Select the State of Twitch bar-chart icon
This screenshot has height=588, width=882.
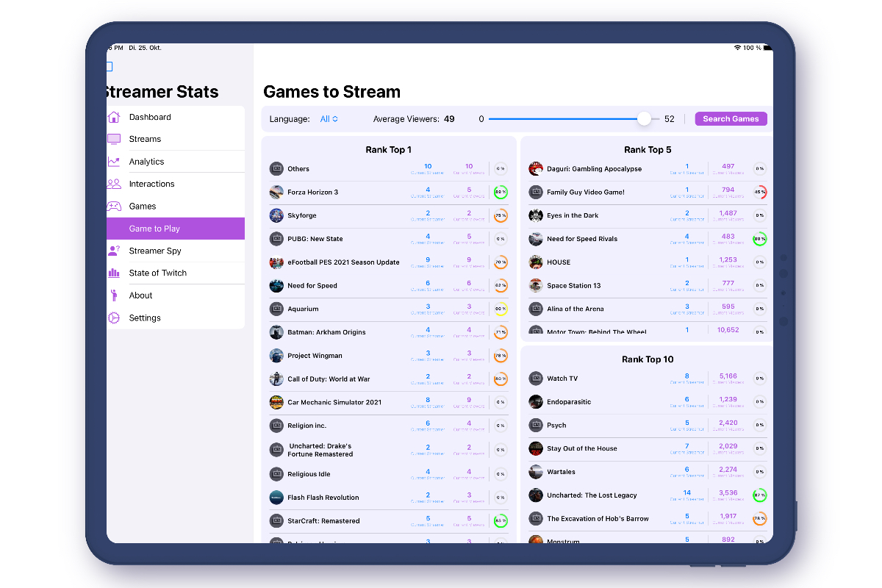[x=114, y=273]
